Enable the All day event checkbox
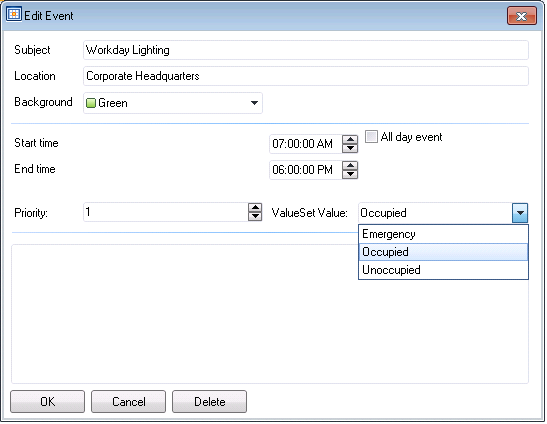Viewport: 547px width, 424px height. [x=371, y=136]
